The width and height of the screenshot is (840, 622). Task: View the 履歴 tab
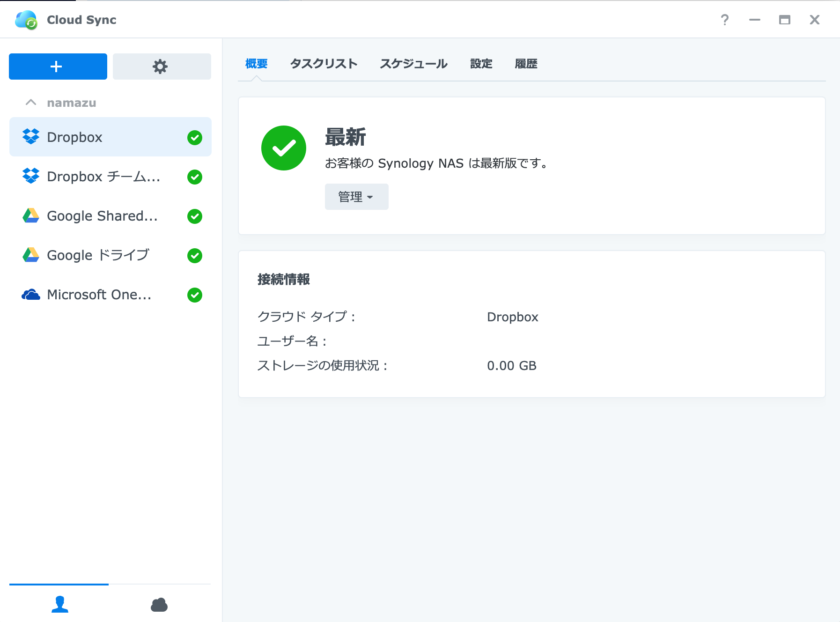[526, 64]
